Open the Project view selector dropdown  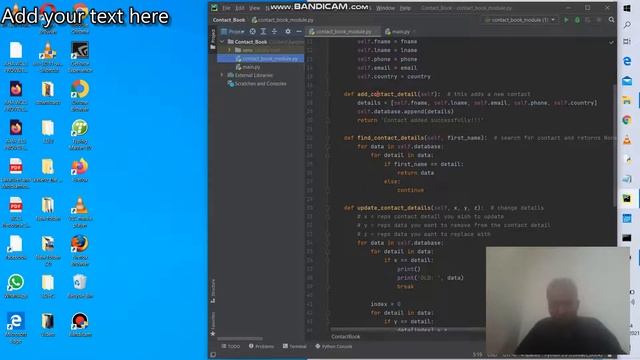click(x=232, y=31)
